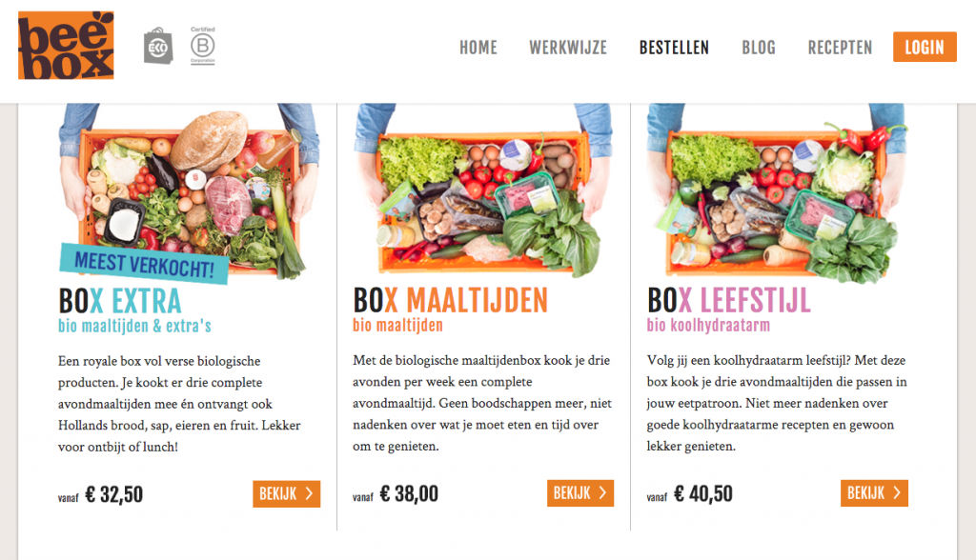Open the Box Leefstijl title
Image resolution: width=976 pixels, height=560 pixels.
pyautogui.click(x=729, y=301)
